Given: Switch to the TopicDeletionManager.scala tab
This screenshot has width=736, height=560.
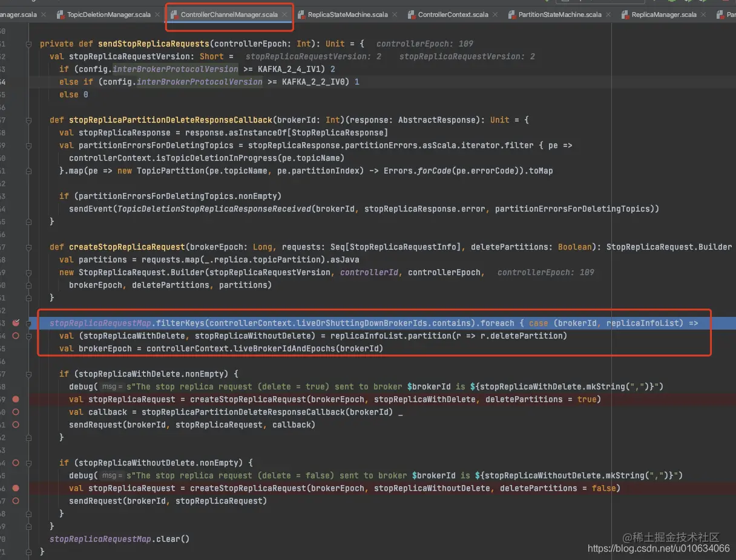Looking at the screenshot, I should [109, 15].
